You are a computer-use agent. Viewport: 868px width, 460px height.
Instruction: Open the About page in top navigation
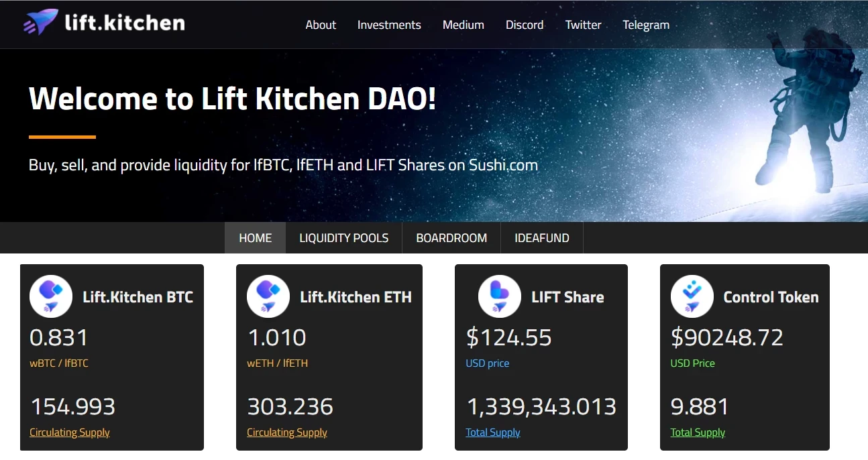[321, 25]
